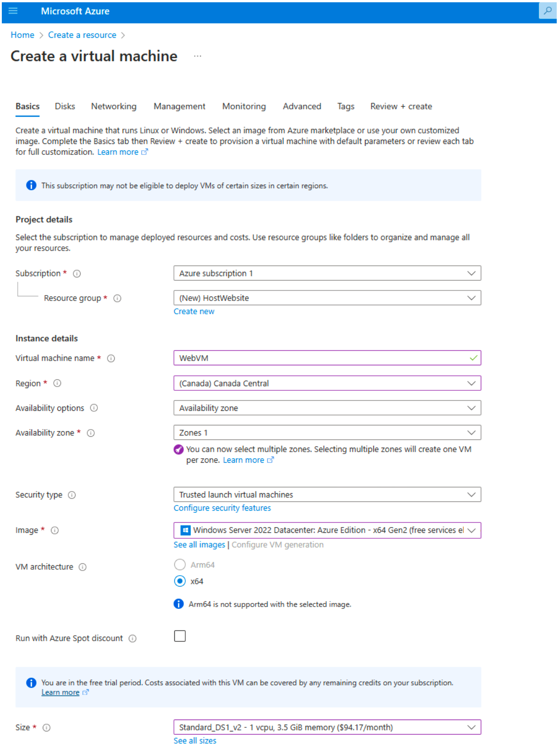Click the info icon in the subscription eligibility banner
The width and height of the screenshot is (559, 756).
coord(30,185)
